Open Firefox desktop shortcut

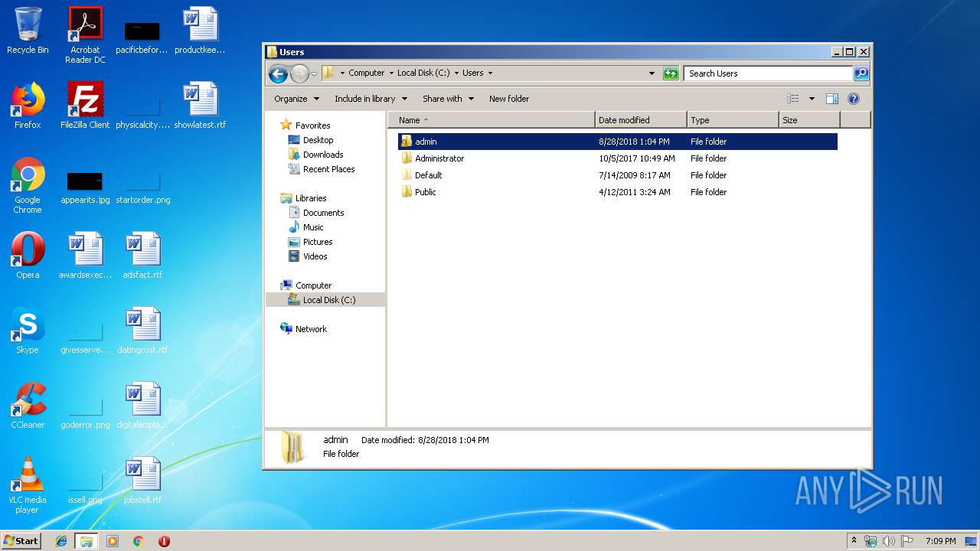pos(28,106)
